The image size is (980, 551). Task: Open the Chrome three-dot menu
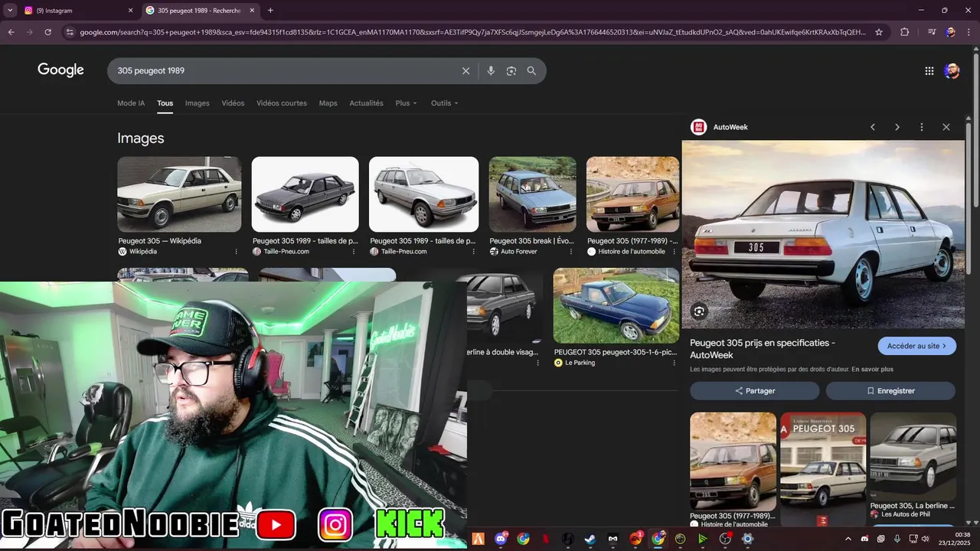969,32
